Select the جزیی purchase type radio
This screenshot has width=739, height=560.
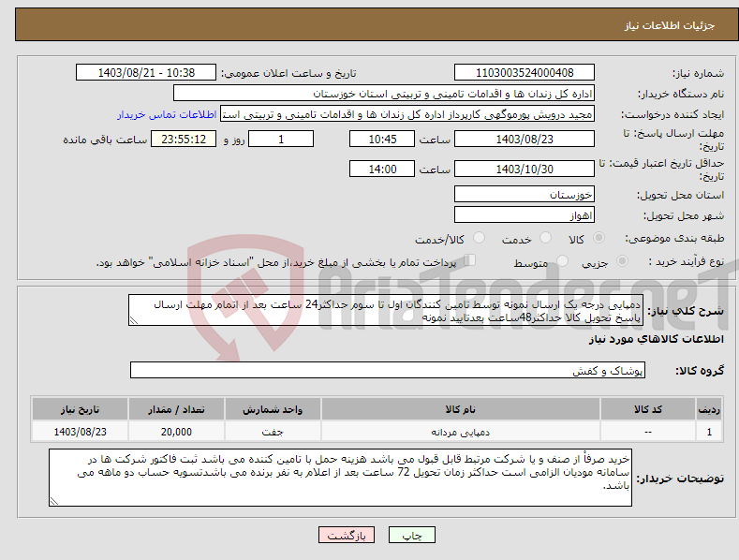[622, 261]
